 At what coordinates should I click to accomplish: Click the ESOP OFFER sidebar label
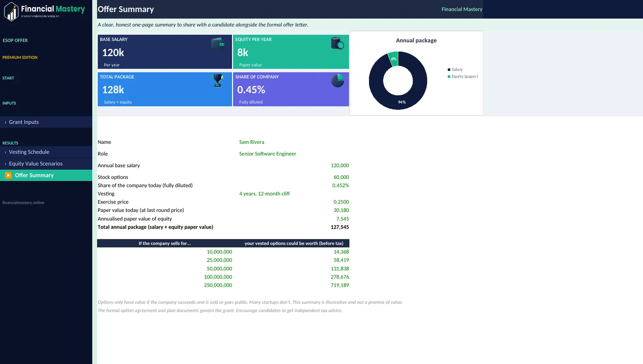pyautogui.click(x=15, y=41)
